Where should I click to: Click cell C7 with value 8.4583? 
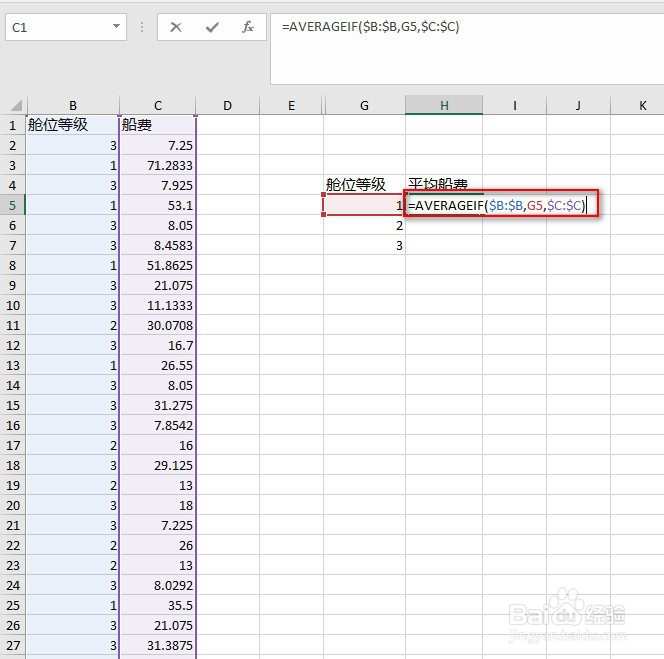(158, 245)
